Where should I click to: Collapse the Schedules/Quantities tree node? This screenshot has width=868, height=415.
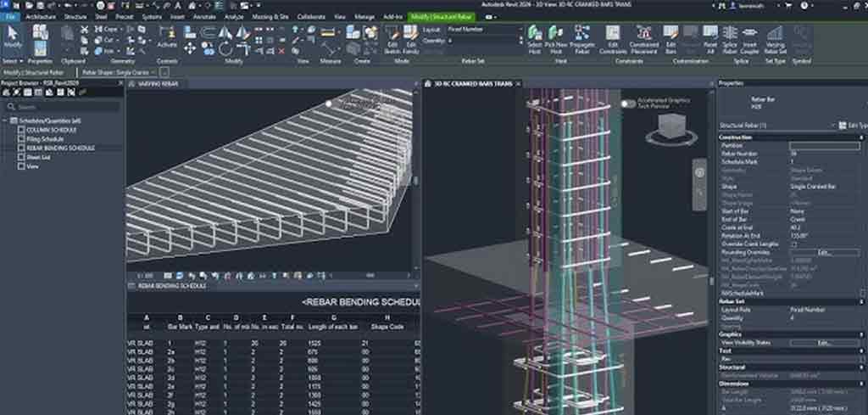pos(6,121)
